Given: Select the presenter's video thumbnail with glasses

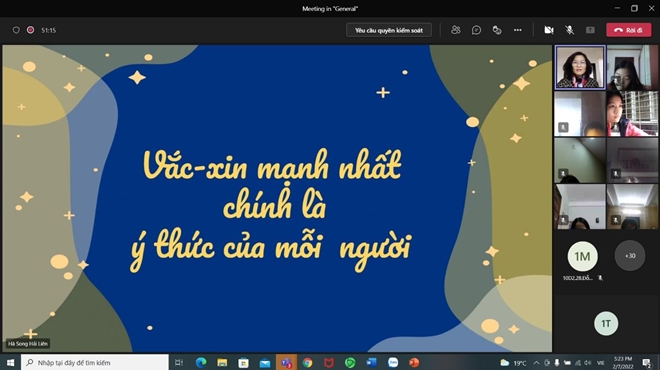Looking at the screenshot, I should coord(580,67).
